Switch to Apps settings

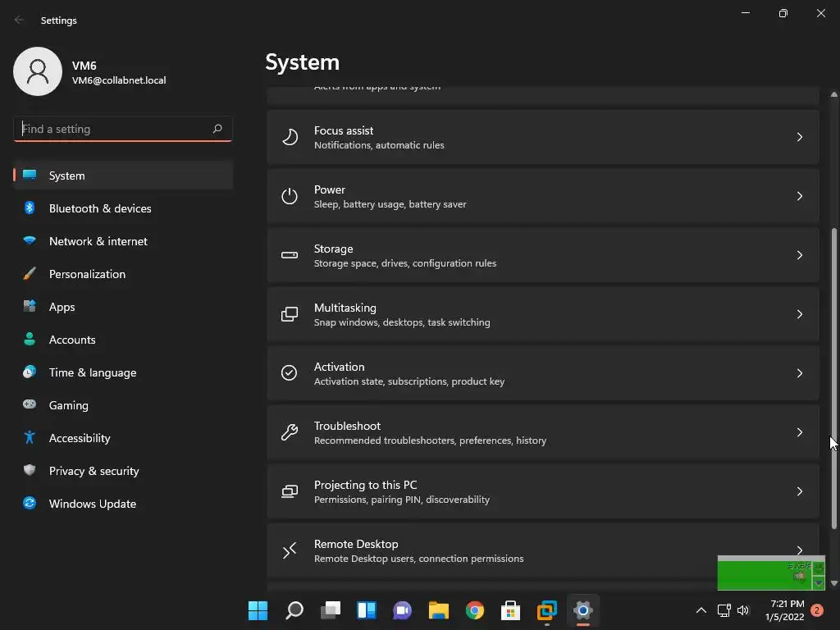click(123, 307)
